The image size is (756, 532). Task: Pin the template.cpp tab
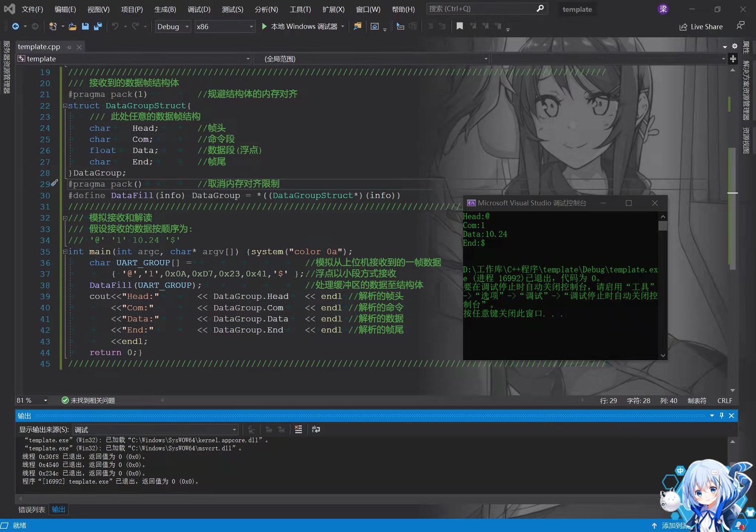coord(69,47)
